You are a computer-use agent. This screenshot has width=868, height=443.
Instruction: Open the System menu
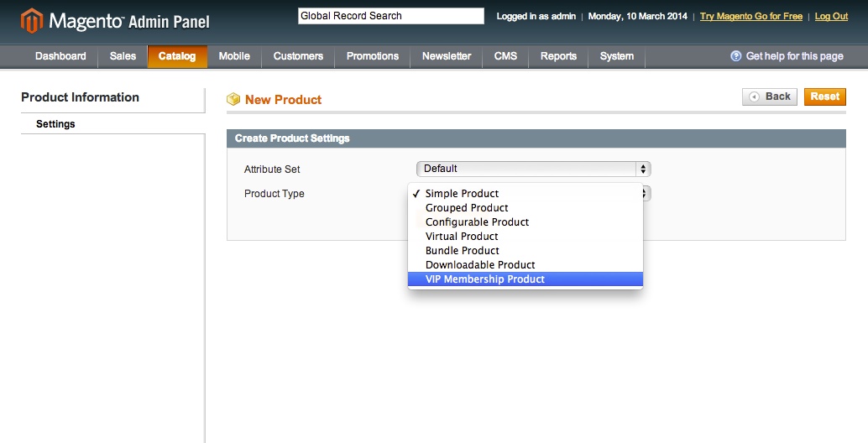617,56
